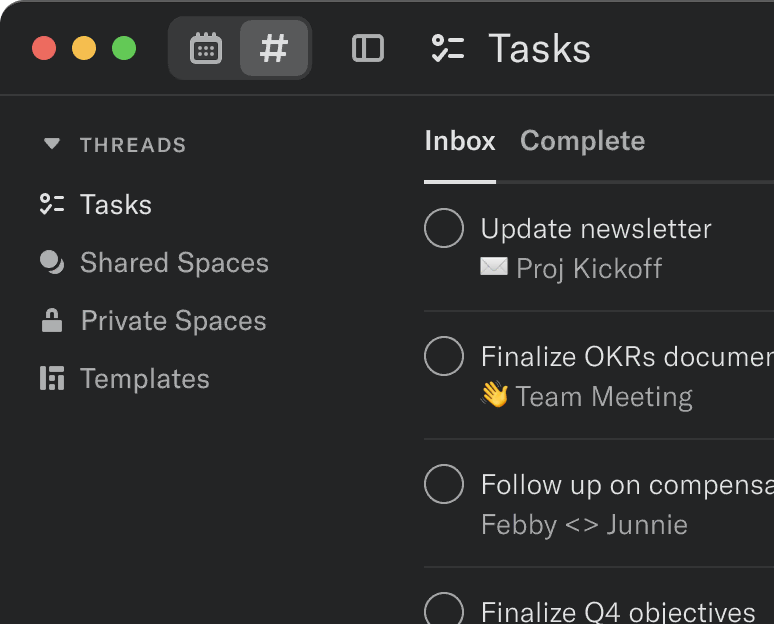Click the red close window button
This screenshot has height=624, width=774.
(44, 48)
